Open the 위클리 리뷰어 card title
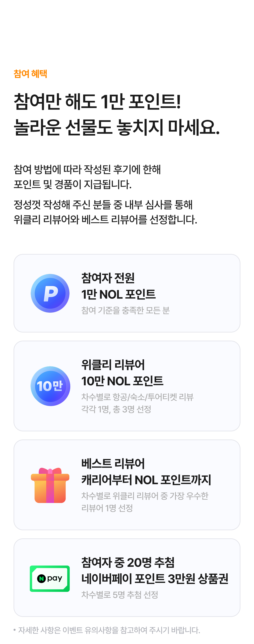The width and height of the screenshot is (254, 644). coord(113,365)
